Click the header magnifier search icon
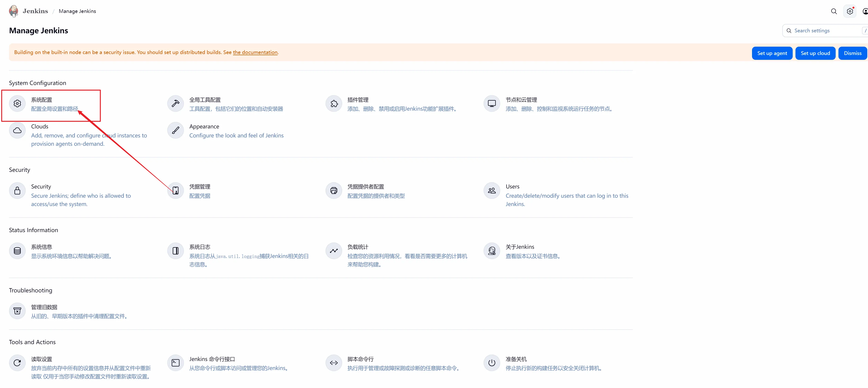This screenshot has width=868, height=388. coord(834,12)
